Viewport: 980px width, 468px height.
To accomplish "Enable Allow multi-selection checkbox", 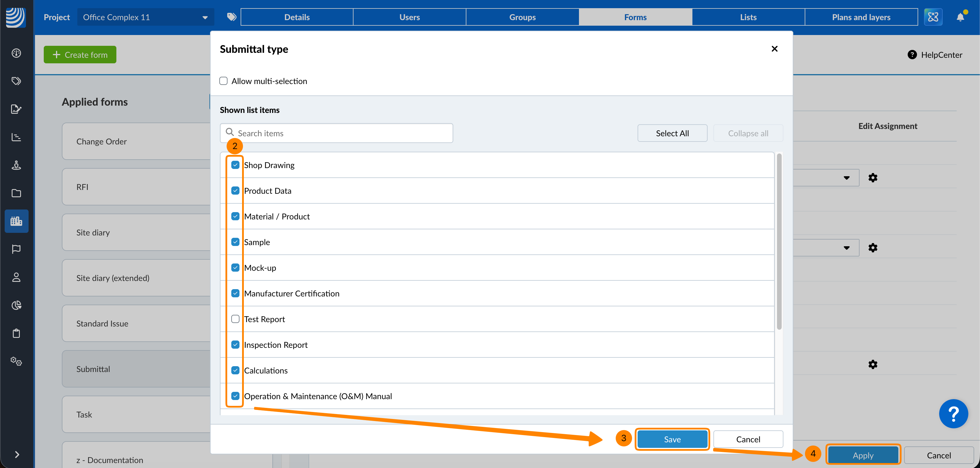I will (223, 81).
